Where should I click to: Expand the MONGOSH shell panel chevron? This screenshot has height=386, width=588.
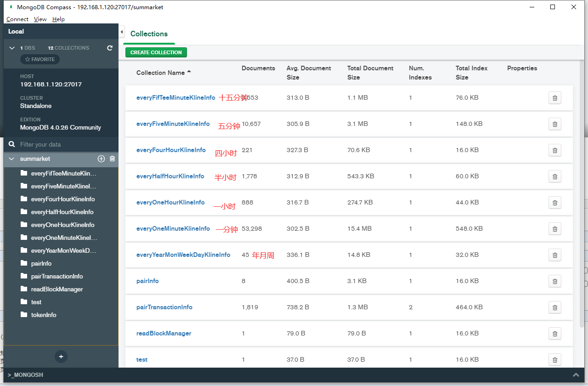click(x=576, y=375)
